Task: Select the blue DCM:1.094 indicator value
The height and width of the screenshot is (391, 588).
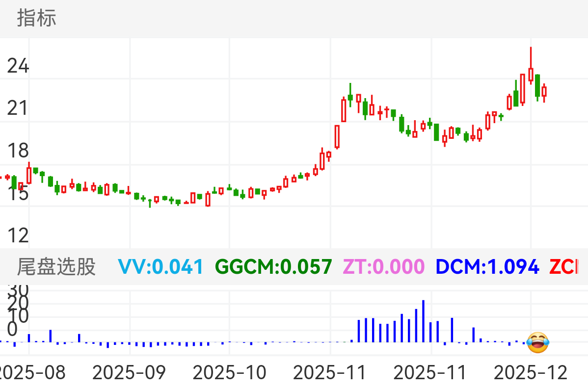Action: pyautogui.click(x=487, y=267)
